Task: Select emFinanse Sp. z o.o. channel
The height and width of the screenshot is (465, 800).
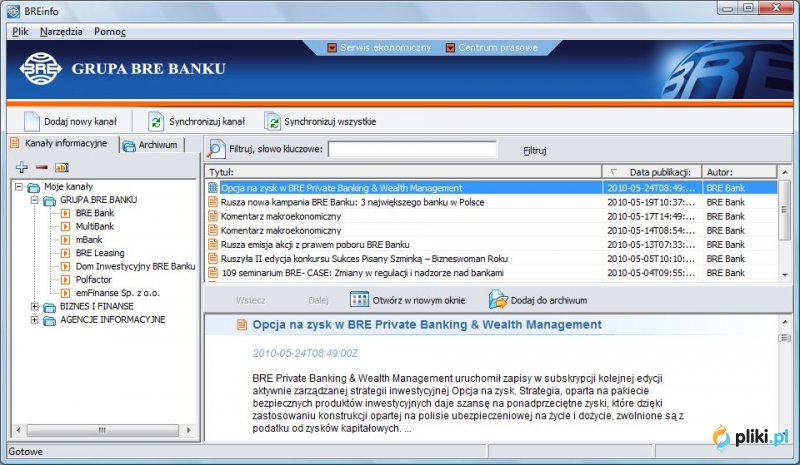Action: 117,292
